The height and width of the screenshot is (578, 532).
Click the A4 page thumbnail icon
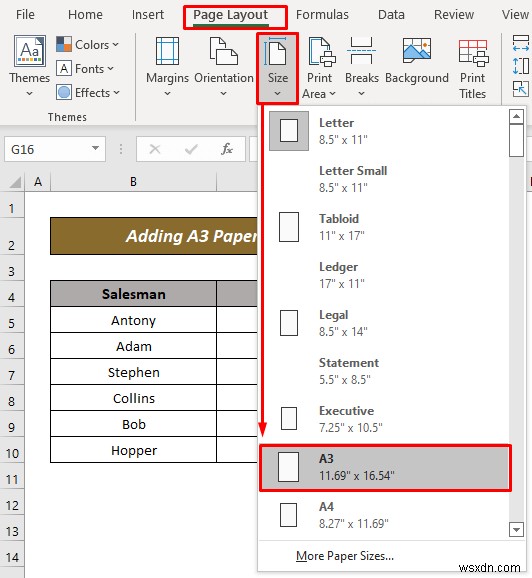[288, 515]
